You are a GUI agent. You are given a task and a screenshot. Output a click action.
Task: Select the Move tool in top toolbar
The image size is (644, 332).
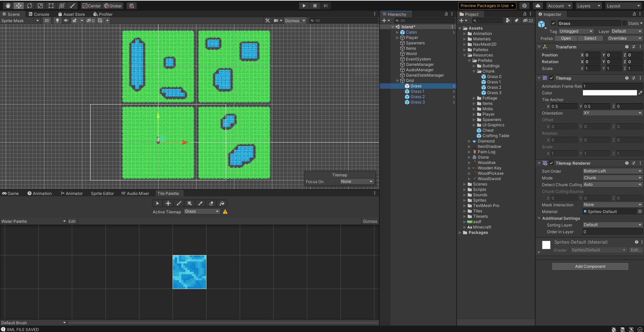pos(18,6)
